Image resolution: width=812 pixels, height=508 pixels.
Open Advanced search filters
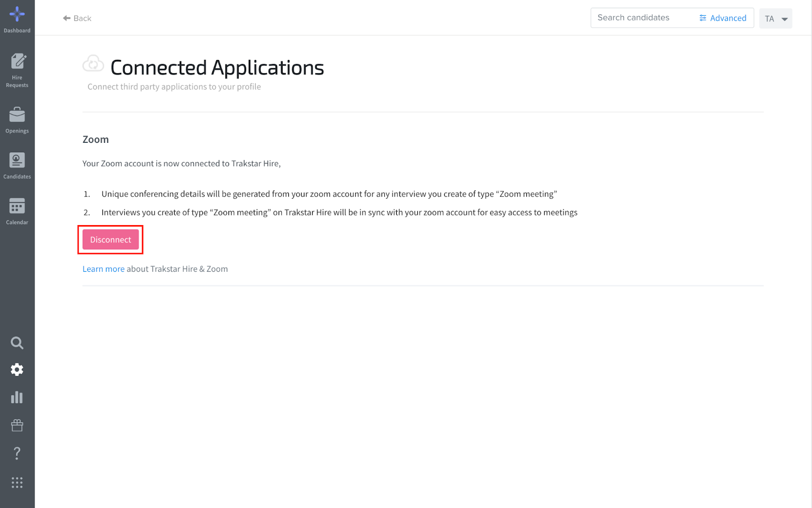[x=723, y=18]
